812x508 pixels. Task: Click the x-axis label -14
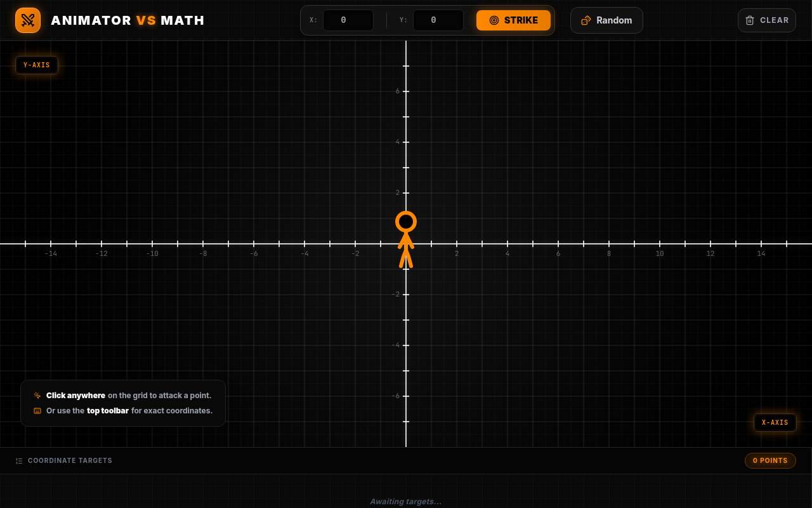tap(51, 254)
